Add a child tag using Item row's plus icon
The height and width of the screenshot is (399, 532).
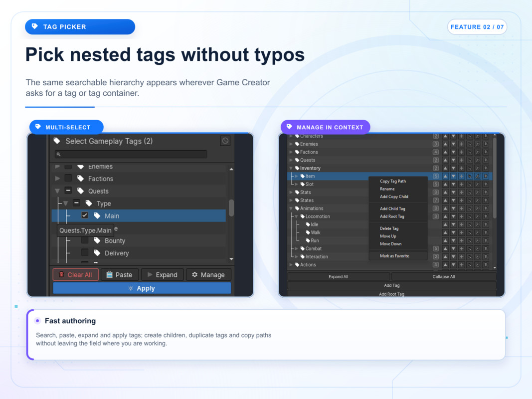[x=461, y=176]
